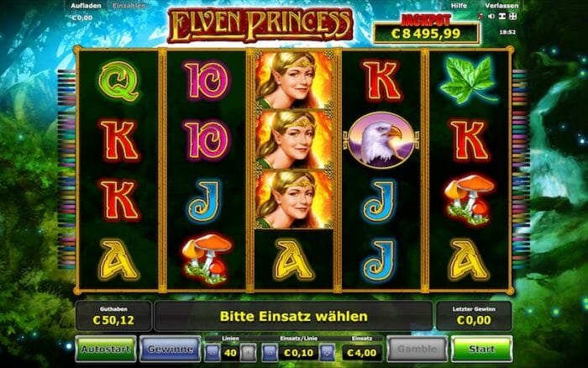Screen dimensions: 588x368
Task: Click the fullscreen expand icon
Action: (513, 17)
